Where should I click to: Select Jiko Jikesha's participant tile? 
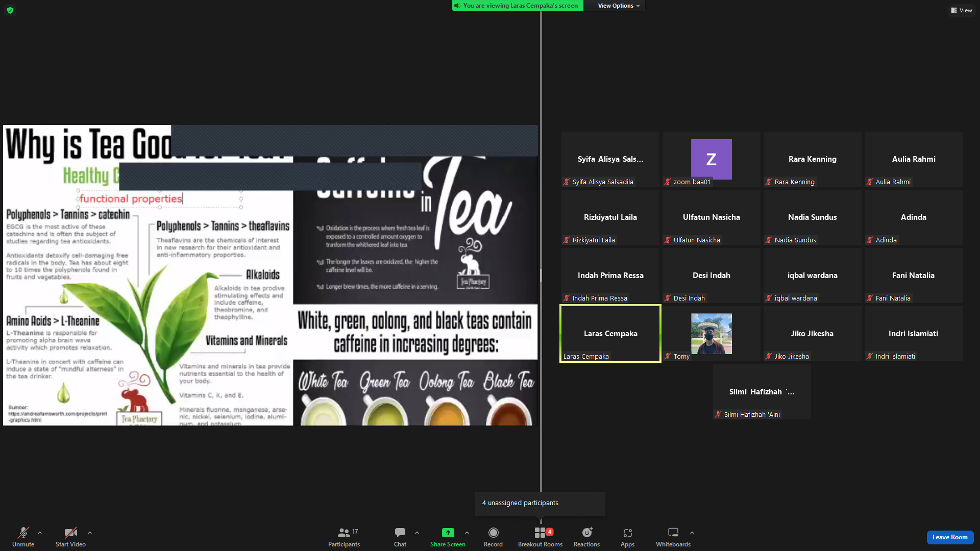[813, 334]
